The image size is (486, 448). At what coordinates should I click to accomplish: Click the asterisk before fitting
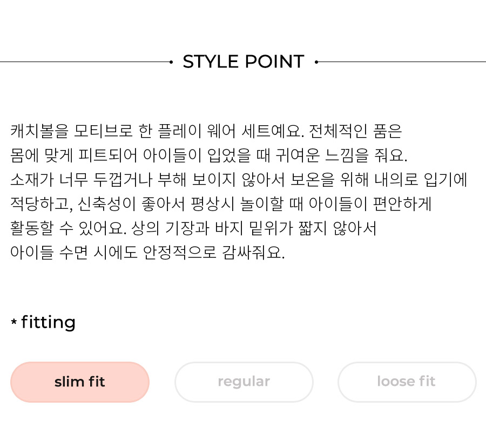14,322
